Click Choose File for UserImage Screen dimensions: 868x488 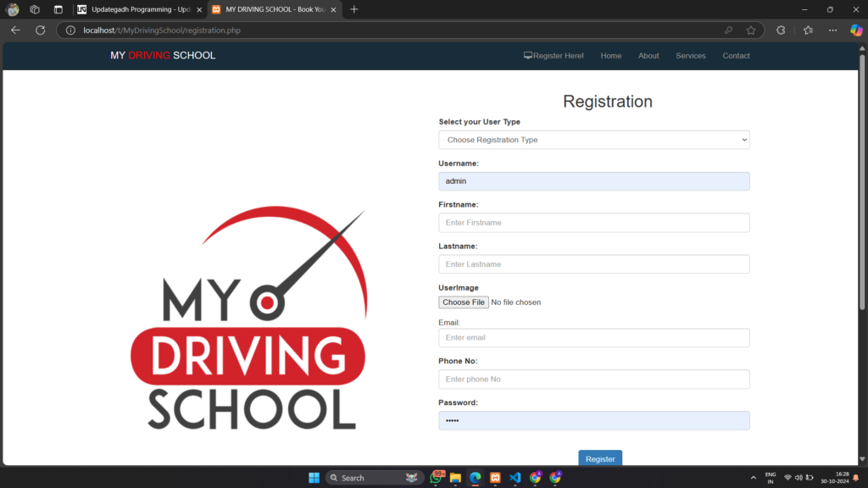(464, 302)
